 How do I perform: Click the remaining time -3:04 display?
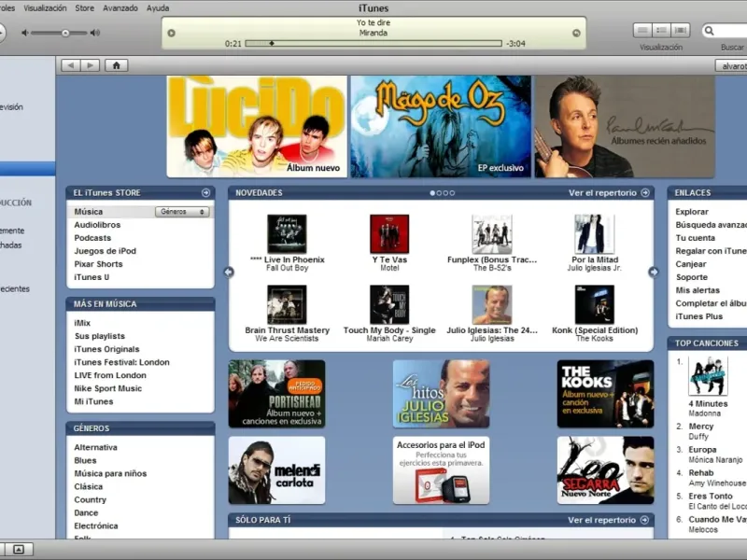pyautogui.click(x=516, y=44)
